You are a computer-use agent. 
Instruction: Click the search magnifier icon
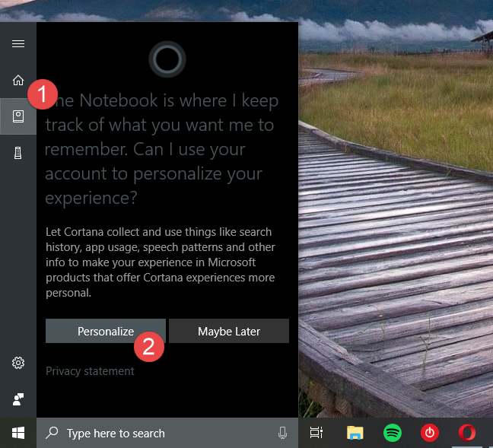pyautogui.click(x=52, y=433)
